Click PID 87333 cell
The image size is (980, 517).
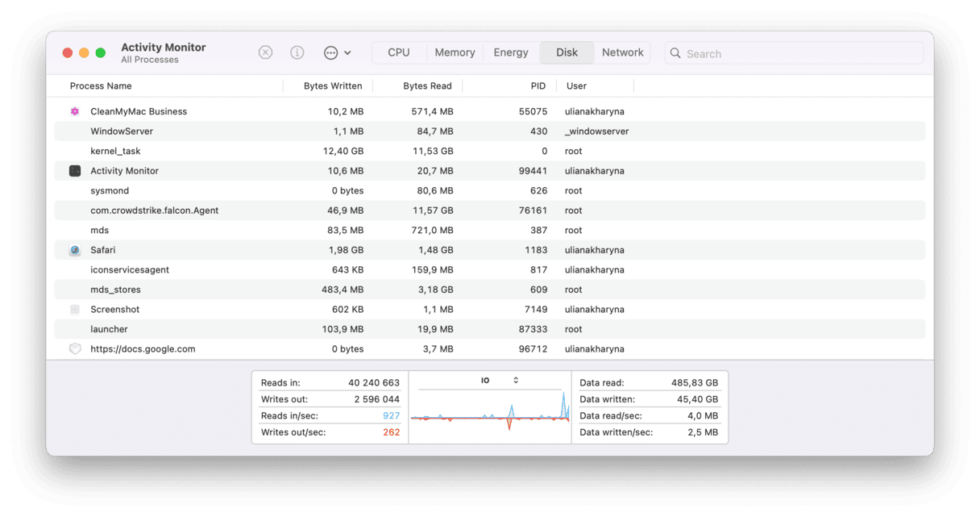[x=533, y=329]
